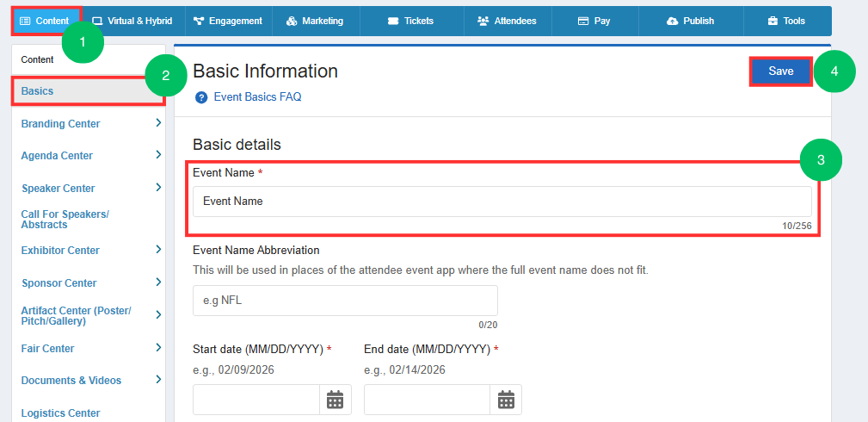Image resolution: width=868 pixels, height=422 pixels.
Task: Open Agenda Center in the sidebar
Action: click(57, 156)
